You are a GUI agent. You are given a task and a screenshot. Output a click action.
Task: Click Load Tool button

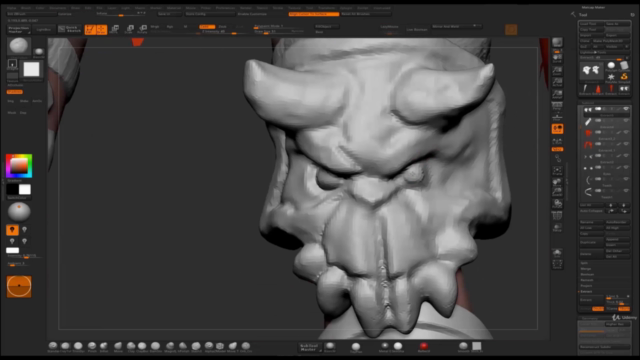pos(591,24)
